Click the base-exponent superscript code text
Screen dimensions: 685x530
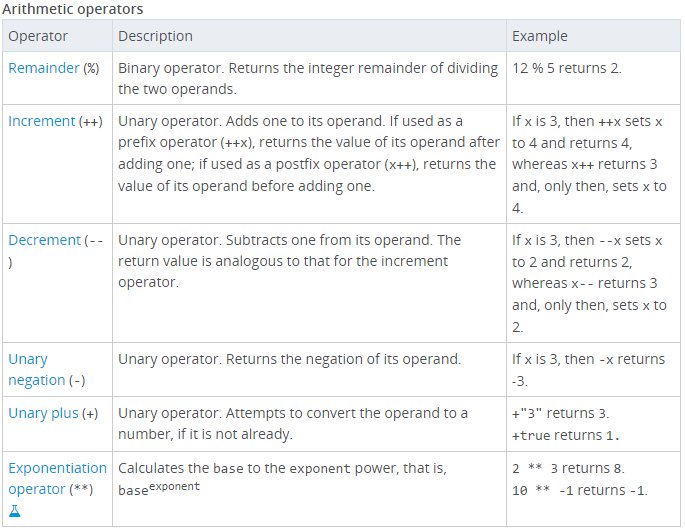(159, 489)
